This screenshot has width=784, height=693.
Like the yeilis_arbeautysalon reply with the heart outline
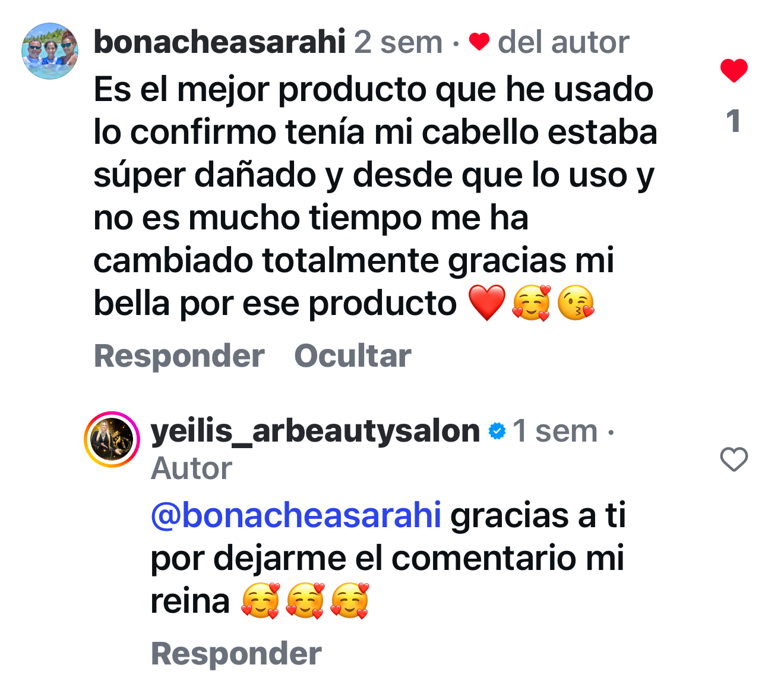(x=734, y=459)
